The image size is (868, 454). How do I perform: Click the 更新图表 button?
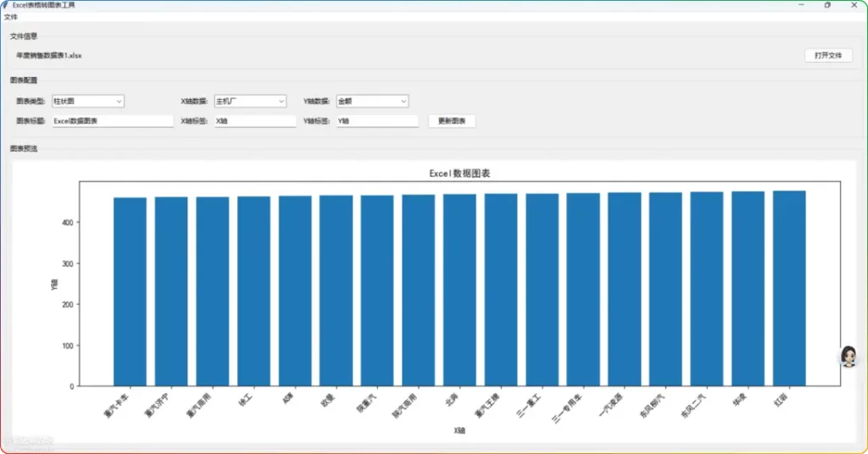[452, 121]
